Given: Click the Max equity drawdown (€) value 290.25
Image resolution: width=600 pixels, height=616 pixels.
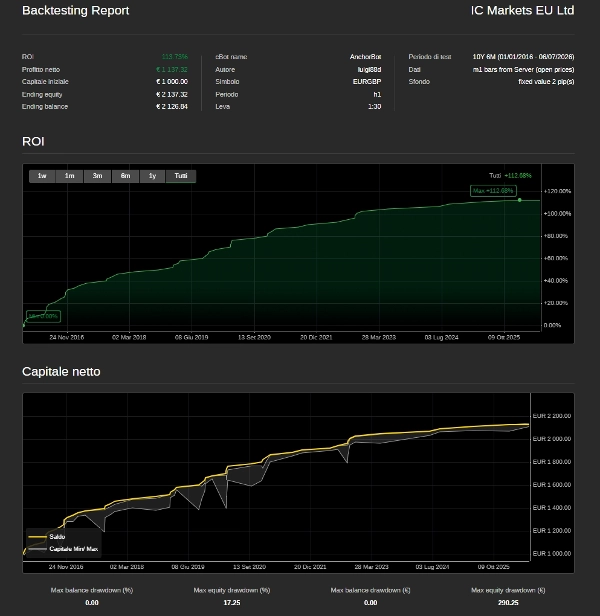Looking at the screenshot, I should pyautogui.click(x=508, y=603).
